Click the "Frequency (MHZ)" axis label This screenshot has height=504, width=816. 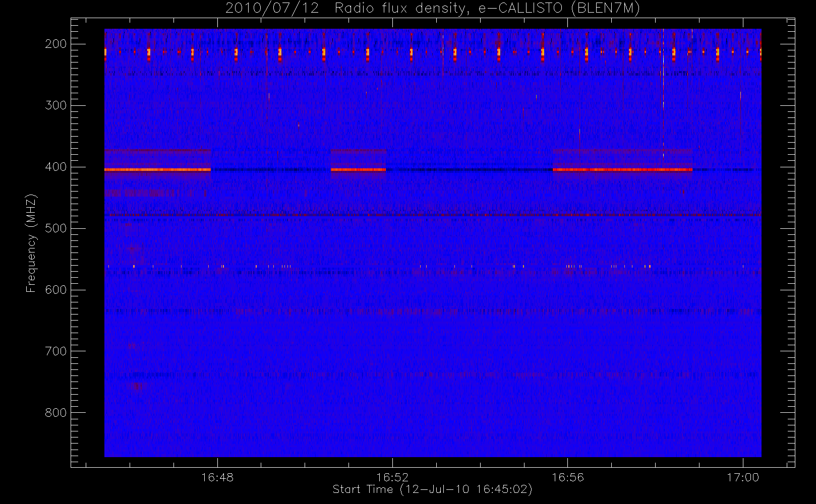(x=31, y=243)
